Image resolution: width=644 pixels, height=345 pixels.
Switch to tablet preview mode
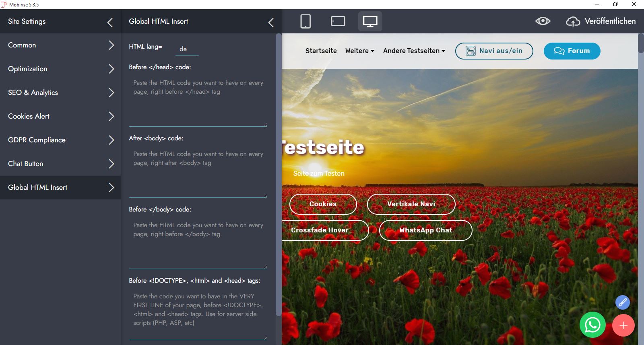tap(338, 21)
